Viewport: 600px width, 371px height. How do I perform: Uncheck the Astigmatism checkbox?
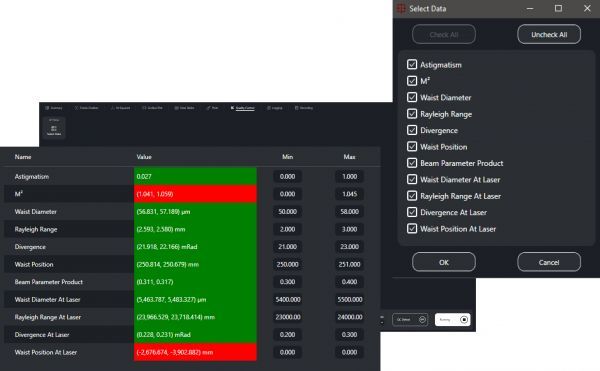(x=412, y=65)
